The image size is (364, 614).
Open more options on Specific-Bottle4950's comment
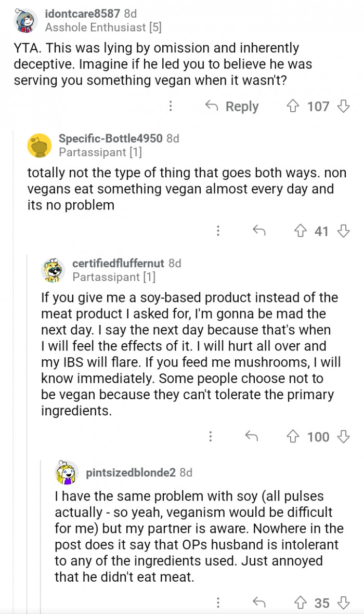pyautogui.click(x=218, y=231)
